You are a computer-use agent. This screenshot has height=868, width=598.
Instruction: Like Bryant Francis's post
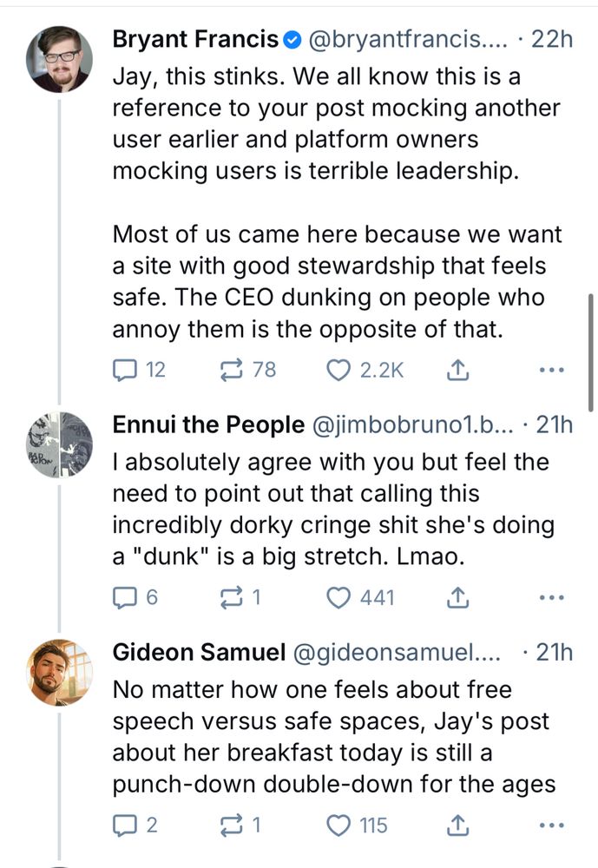337,370
